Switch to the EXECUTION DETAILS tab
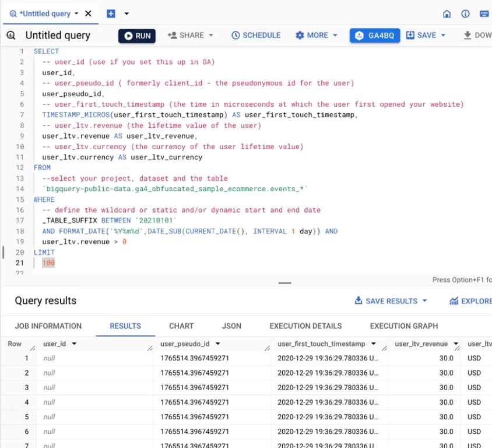 [x=305, y=326]
